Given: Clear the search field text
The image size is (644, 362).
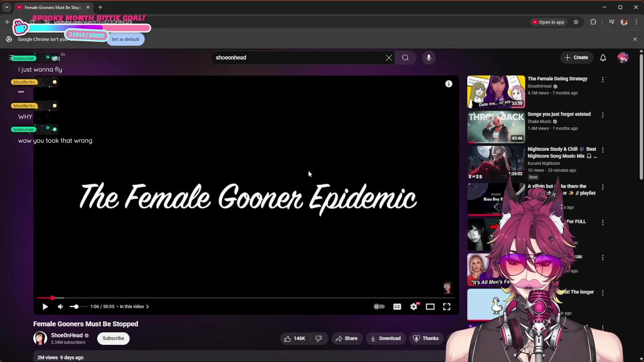Looking at the screenshot, I should coord(389,58).
